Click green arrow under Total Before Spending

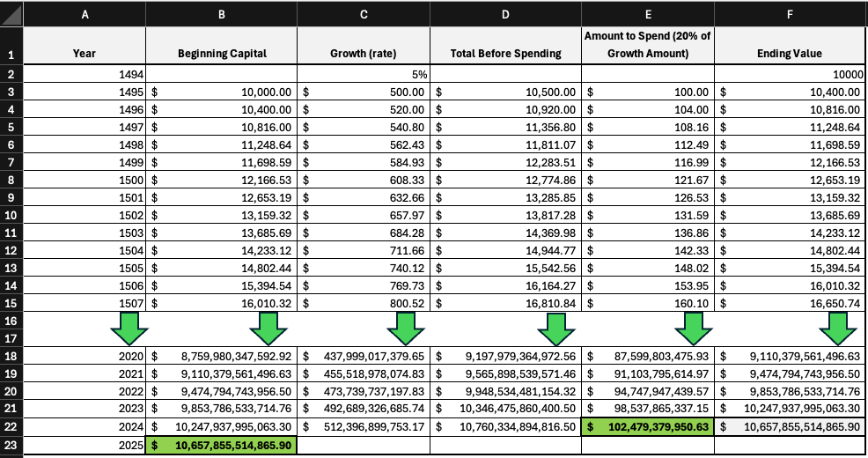point(555,329)
